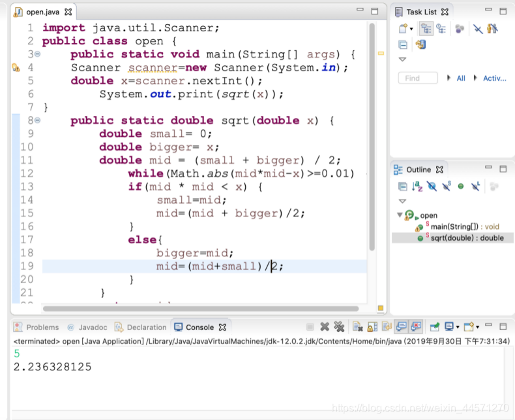Click the All working set link
515x420 pixels.
[x=461, y=78]
